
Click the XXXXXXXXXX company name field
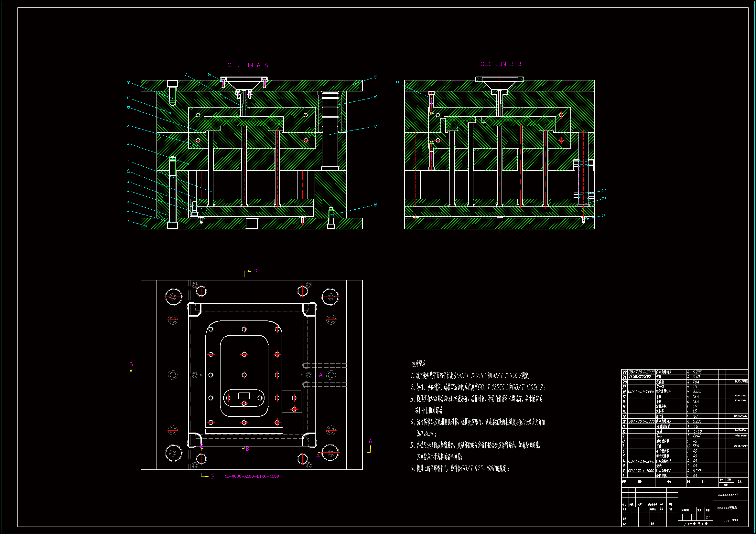pos(728,495)
